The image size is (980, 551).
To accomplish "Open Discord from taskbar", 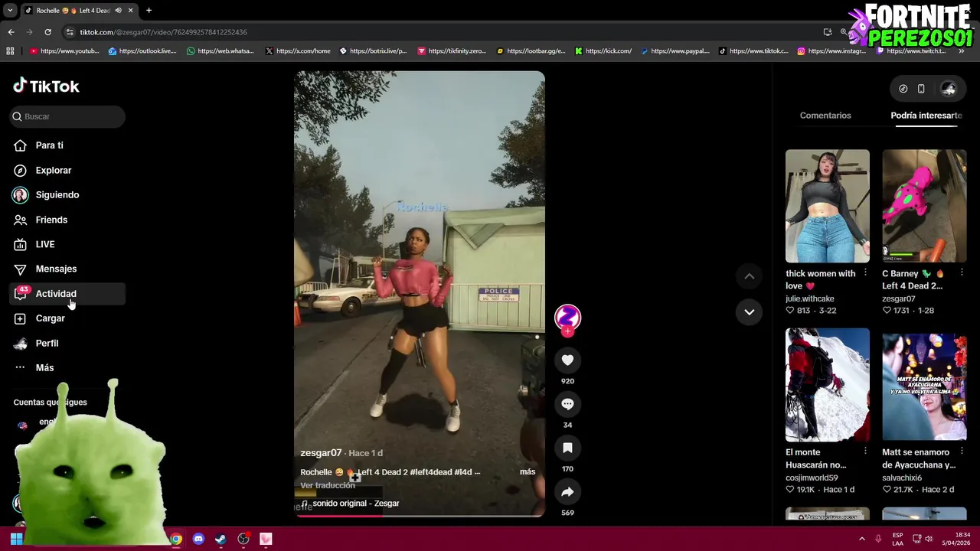I will 198,539.
